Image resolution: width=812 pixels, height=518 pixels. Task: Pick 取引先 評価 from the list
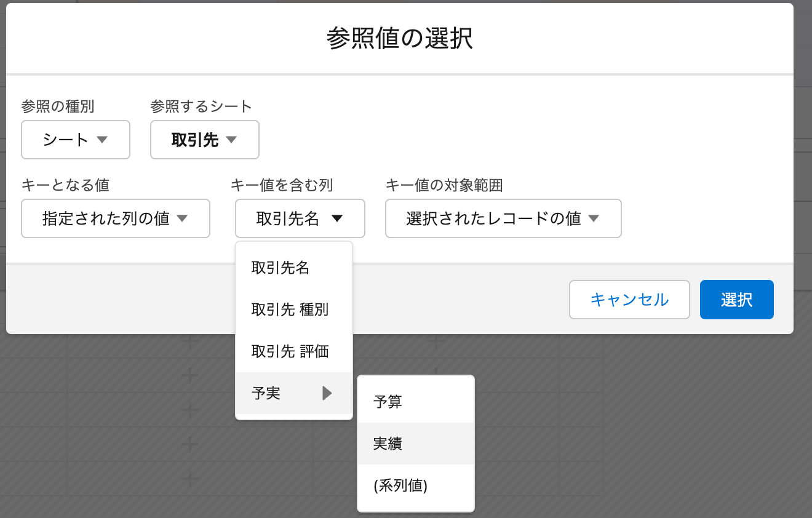tap(290, 351)
